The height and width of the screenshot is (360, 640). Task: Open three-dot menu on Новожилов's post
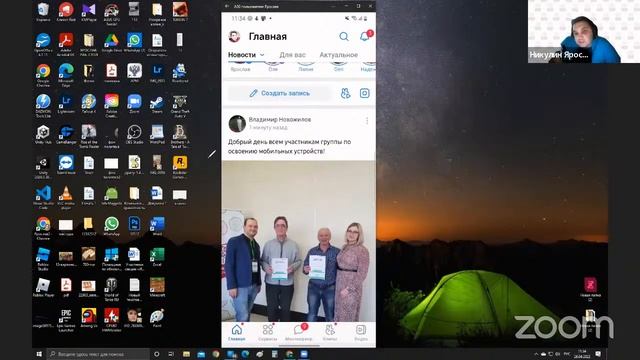(x=367, y=121)
